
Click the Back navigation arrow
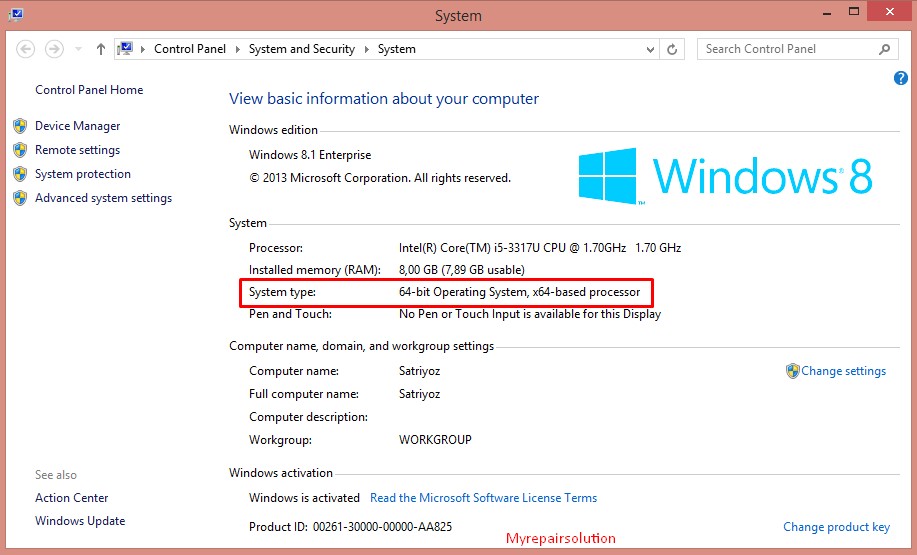25,49
